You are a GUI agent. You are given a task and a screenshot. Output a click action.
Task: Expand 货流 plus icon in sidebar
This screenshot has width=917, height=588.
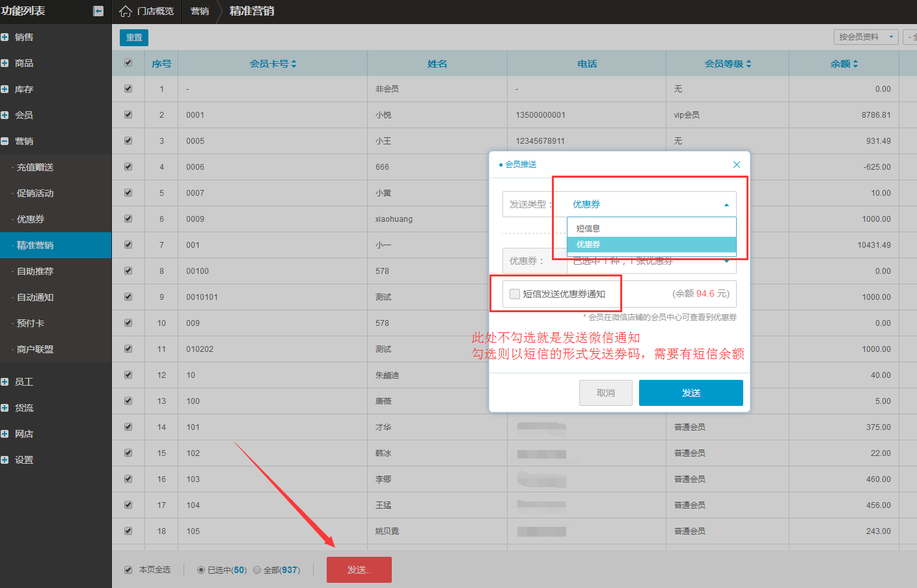(5, 408)
